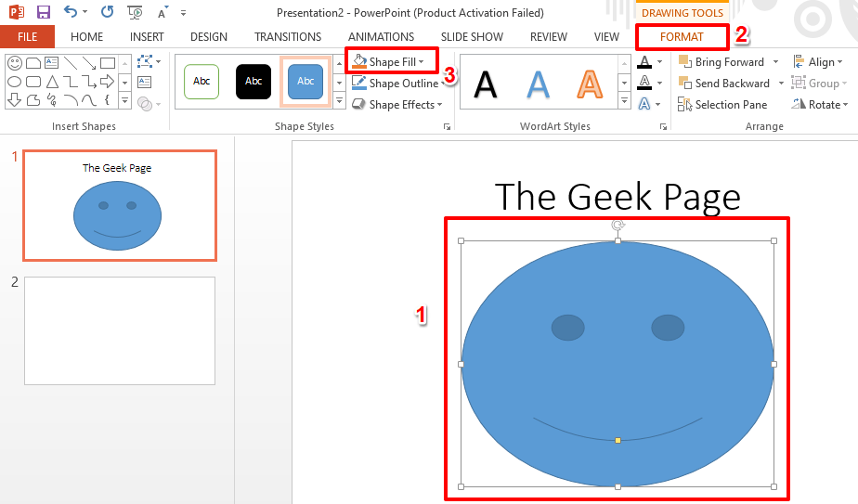
Task: Open the Selection Pane
Action: tap(722, 105)
